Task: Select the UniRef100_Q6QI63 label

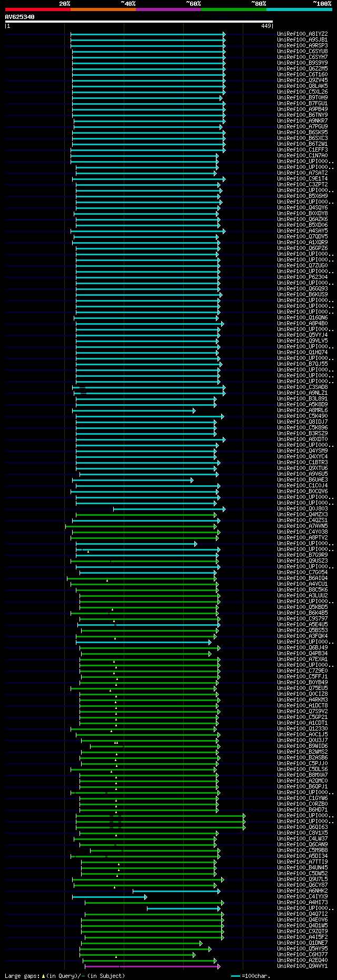Action: click(x=302, y=827)
